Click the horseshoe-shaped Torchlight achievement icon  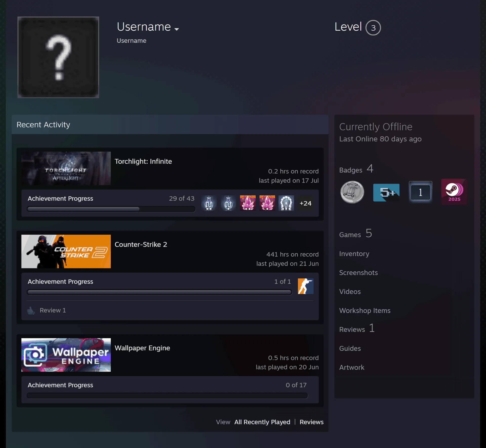(286, 203)
